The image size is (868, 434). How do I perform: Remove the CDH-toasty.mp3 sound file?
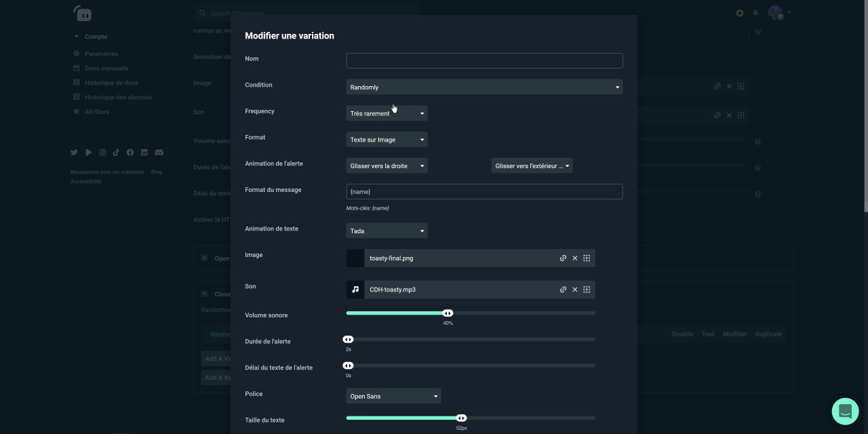point(575,290)
